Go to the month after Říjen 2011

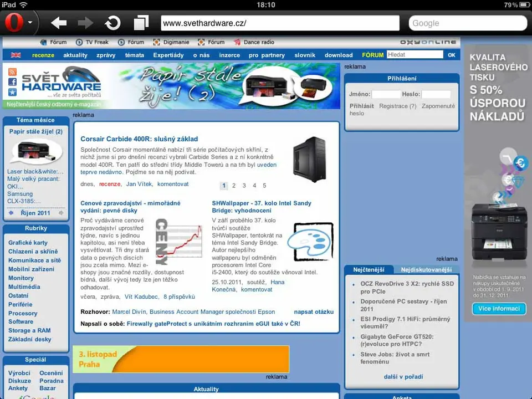61,213
